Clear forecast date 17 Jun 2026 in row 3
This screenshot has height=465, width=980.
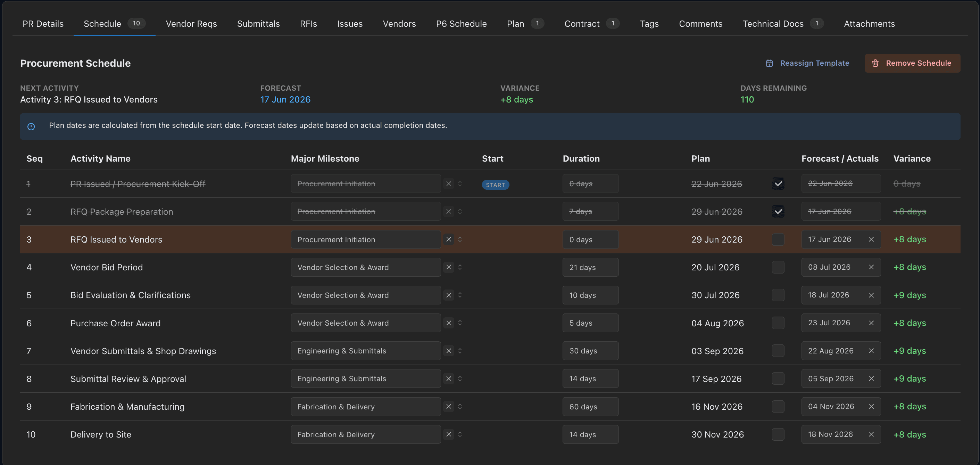coord(871,239)
